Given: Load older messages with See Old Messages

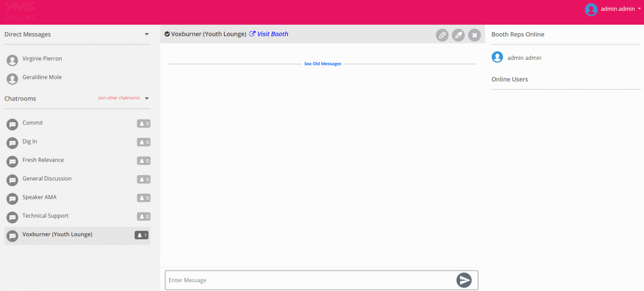Looking at the screenshot, I should click(322, 63).
